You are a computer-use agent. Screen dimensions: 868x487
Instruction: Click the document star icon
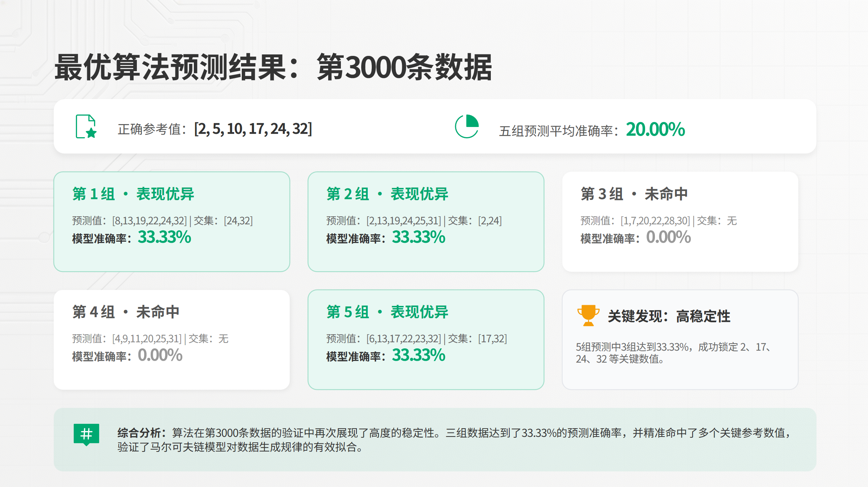(86, 126)
